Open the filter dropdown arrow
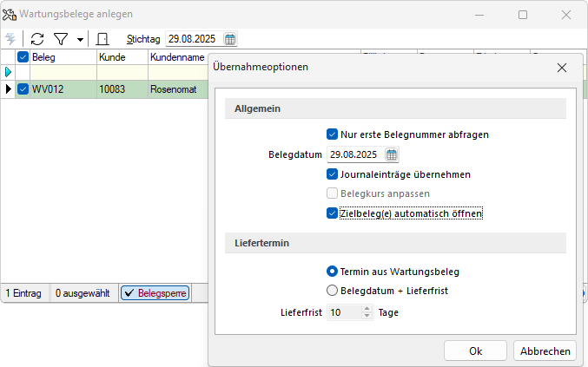The width and height of the screenshot is (588, 367). point(80,40)
